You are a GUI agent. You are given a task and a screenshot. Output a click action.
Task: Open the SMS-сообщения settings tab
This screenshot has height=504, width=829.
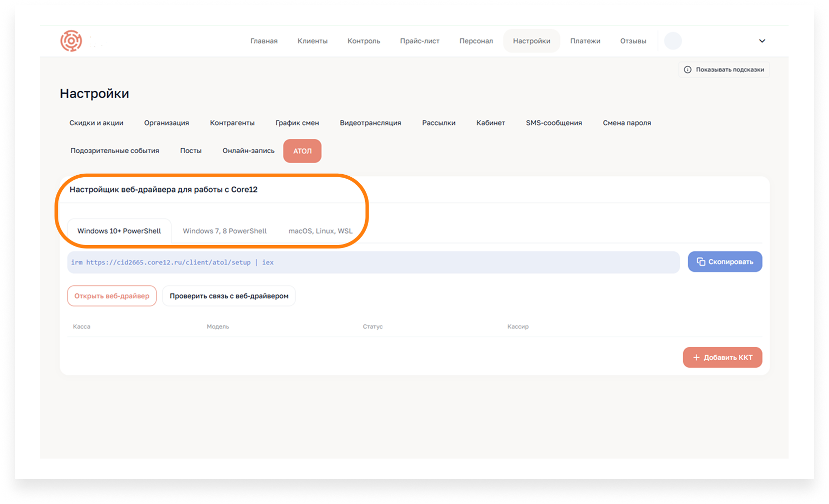[x=553, y=123]
